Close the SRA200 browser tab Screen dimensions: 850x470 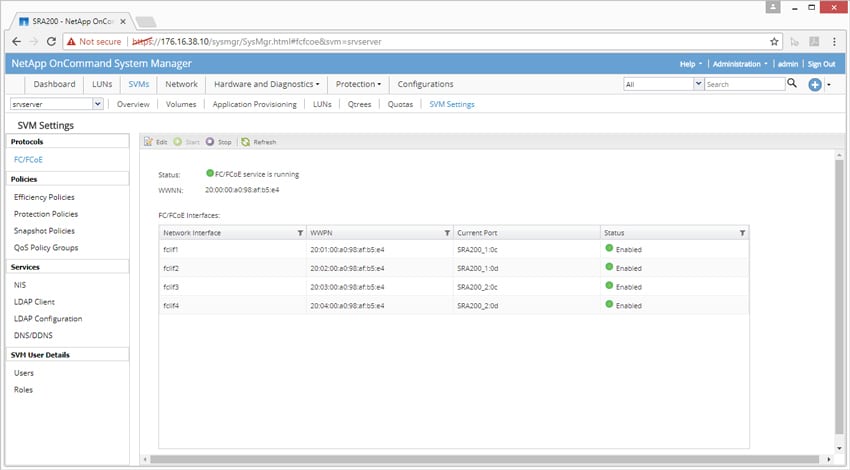[123, 22]
